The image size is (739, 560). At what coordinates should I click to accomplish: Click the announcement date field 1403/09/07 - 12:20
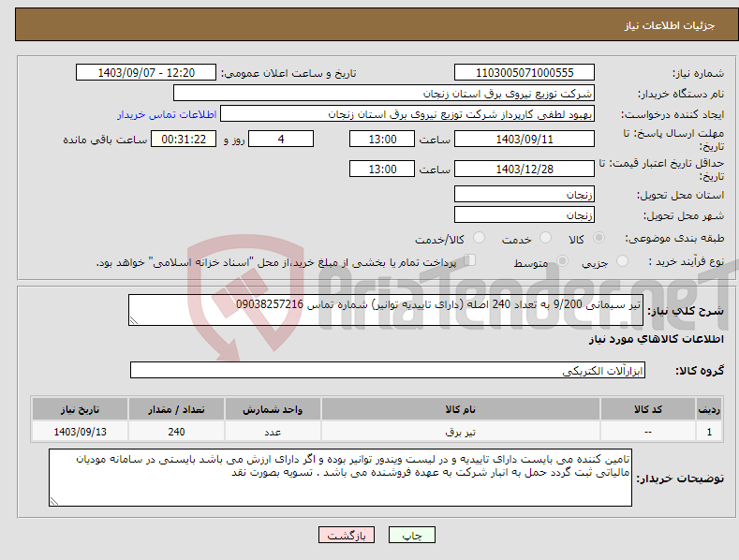tap(146, 73)
